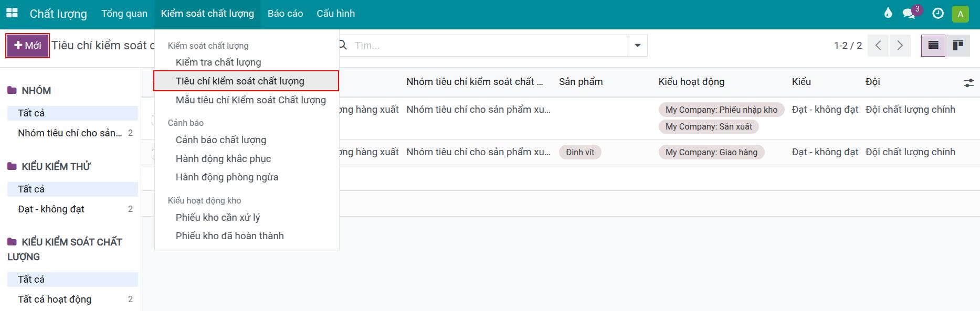Screen dimensions: 980x311
Task: Click the Đinh vít product tag
Action: (x=580, y=152)
